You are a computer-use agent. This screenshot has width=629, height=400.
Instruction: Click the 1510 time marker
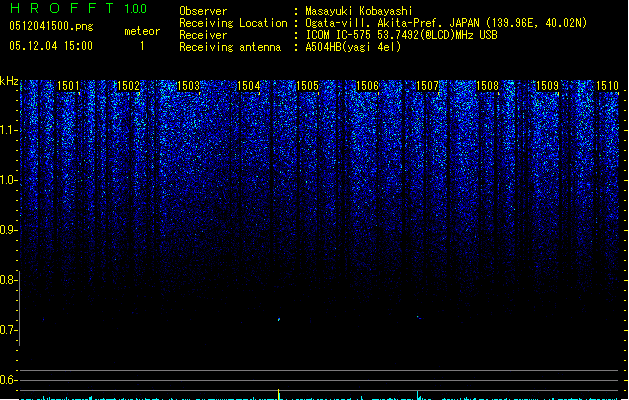click(607, 86)
